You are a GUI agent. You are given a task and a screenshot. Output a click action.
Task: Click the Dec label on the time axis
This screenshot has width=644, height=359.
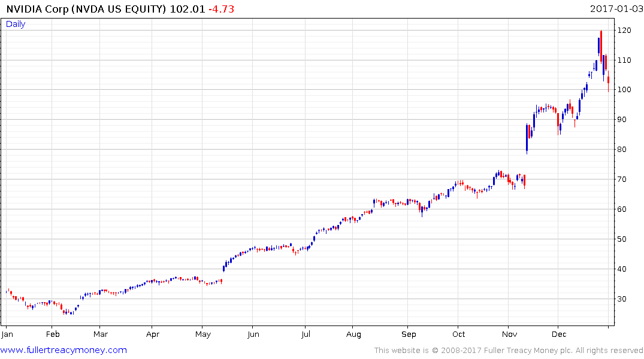pyautogui.click(x=559, y=334)
